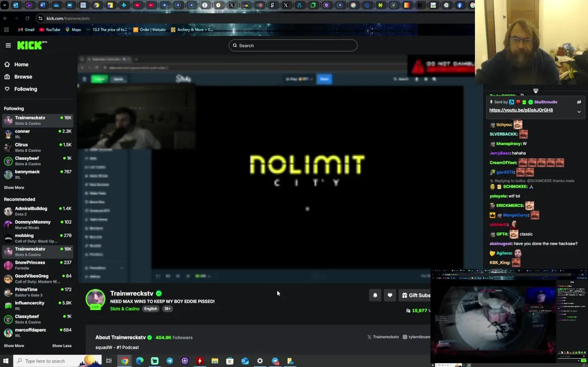Screen dimensions: 588x367
Task: Open Chrome from the taskbar
Action: [x=124, y=361]
